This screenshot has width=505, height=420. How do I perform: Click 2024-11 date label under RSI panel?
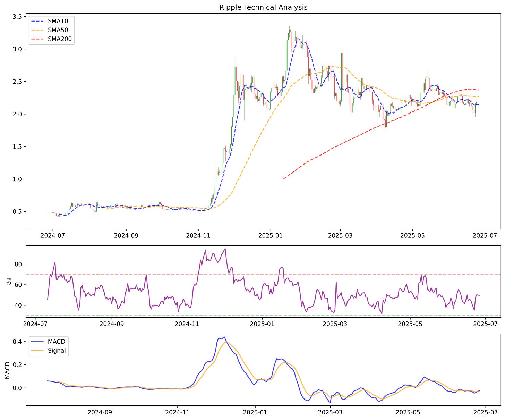pyautogui.click(x=187, y=324)
